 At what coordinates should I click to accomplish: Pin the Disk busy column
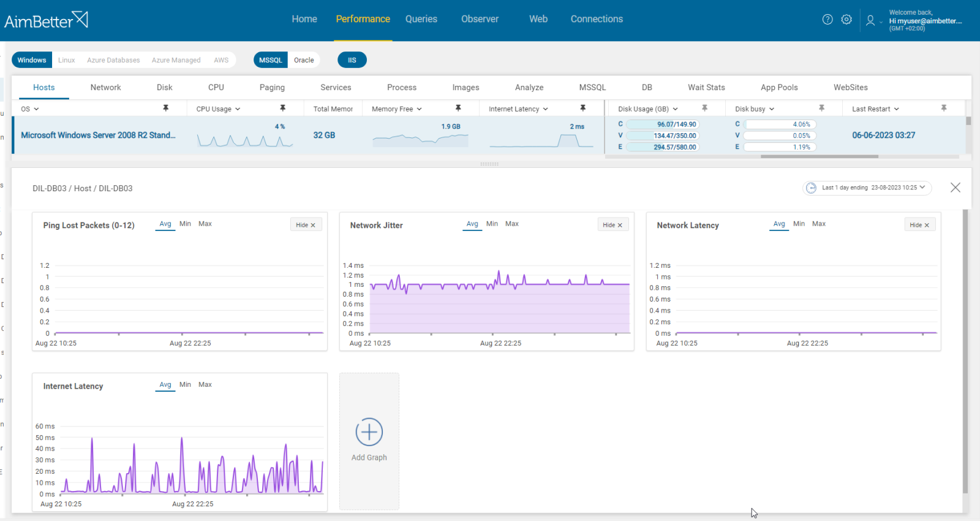click(x=821, y=108)
